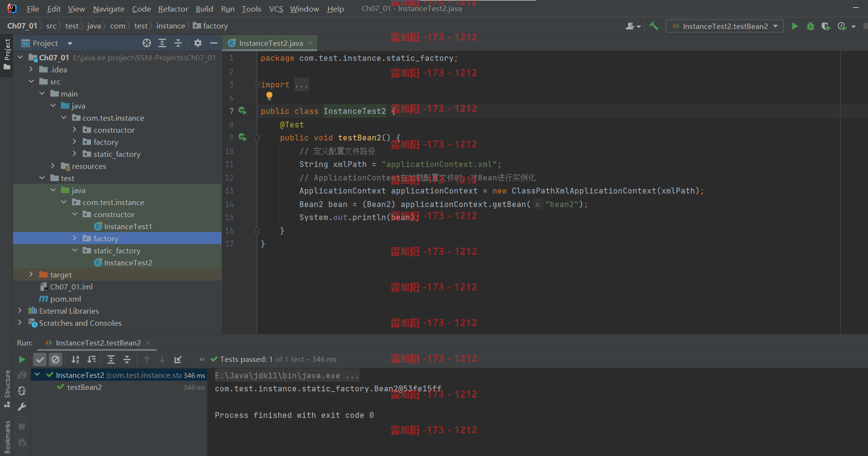Expand all test results in Run panel
Image resolution: width=868 pixels, height=456 pixels.
(111, 359)
